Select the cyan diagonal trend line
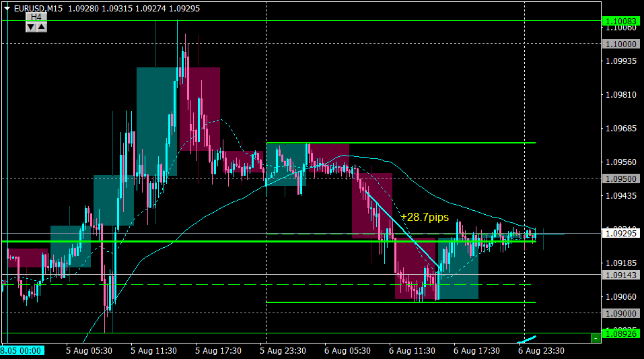Viewport: 644px width, 359px height. [x=403, y=231]
